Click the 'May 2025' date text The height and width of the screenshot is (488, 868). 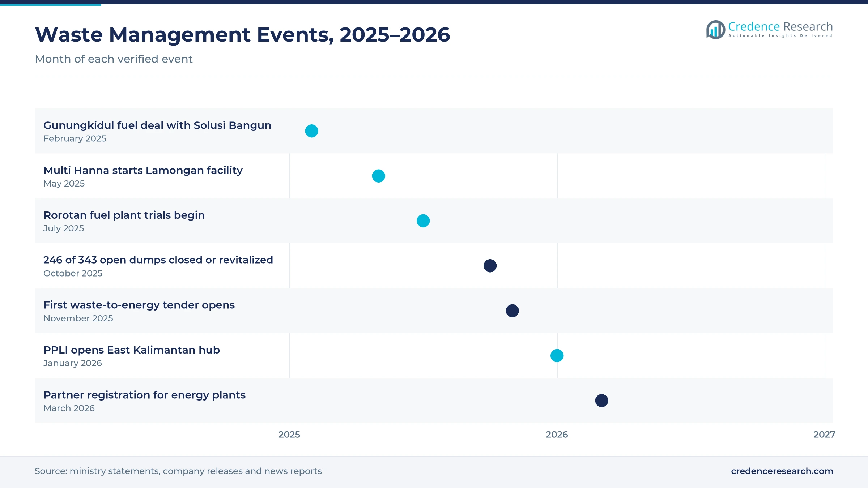64,184
